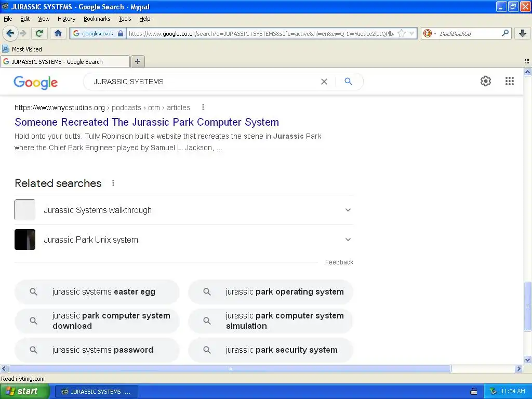This screenshot has width=532, height=399.
Task: Search jurassic park computer system download
Action: [x=97, y=321]
